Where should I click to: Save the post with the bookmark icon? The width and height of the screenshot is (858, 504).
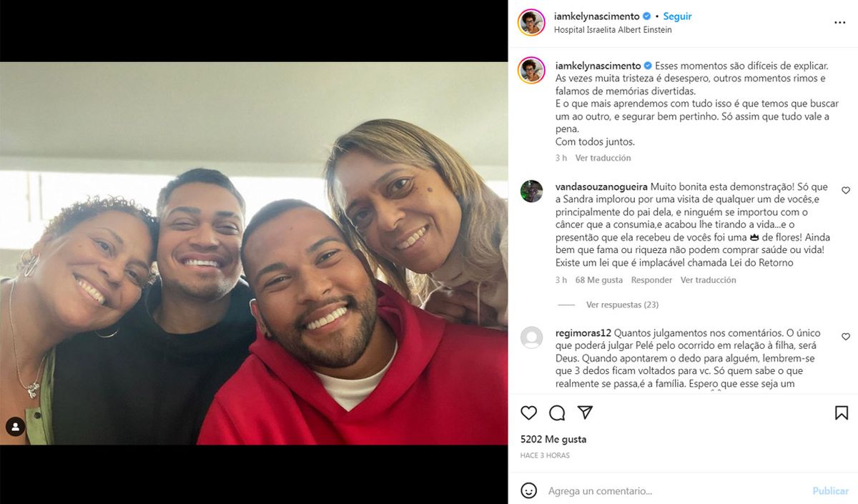click(842, 412)
